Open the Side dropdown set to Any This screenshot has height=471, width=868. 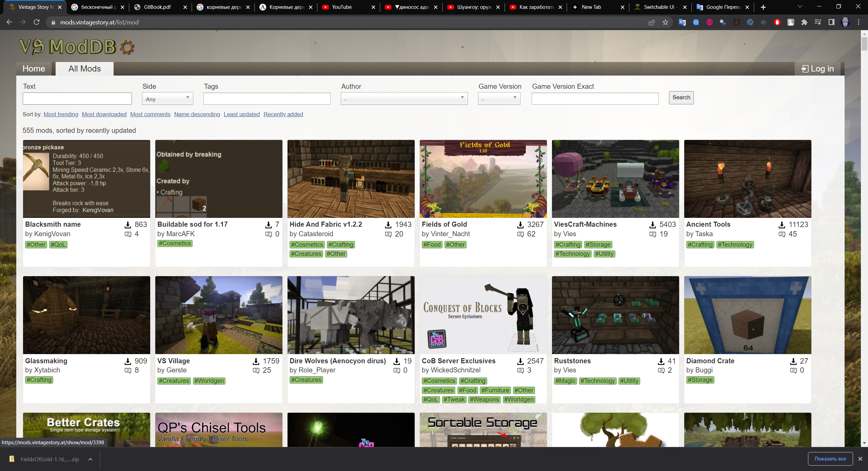(167, 99)
